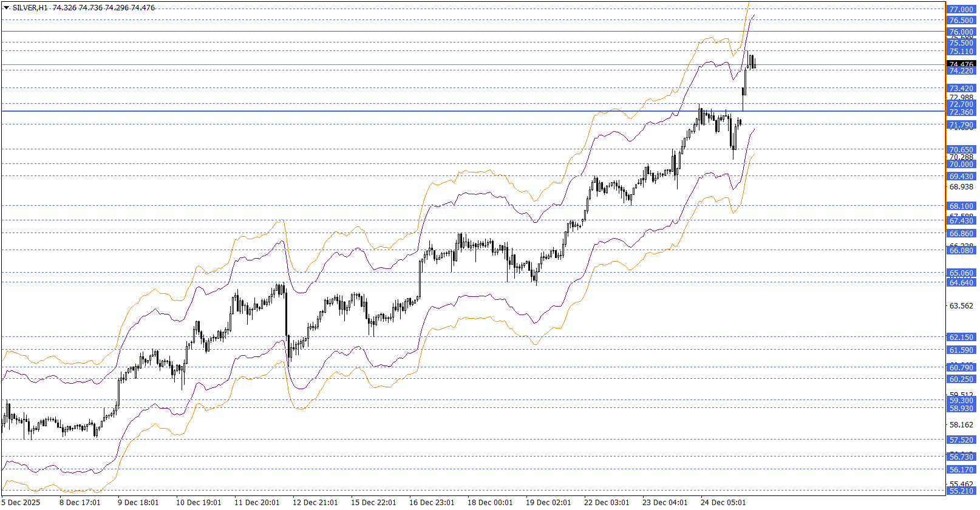Click the 60.250 price level label
Viewport: 980px width, 510px height.
click(x=961, y=379)
